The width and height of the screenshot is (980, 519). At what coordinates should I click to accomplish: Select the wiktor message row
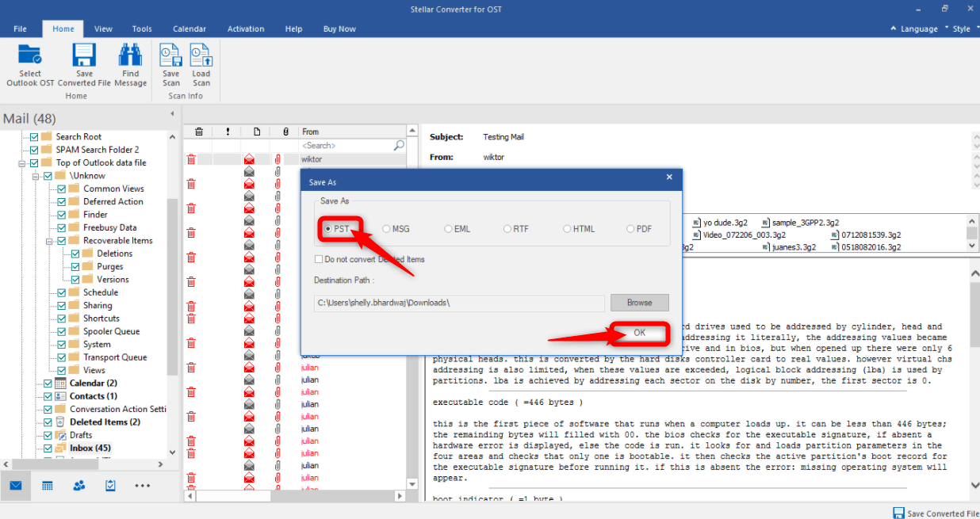click(x=295, y=159)
